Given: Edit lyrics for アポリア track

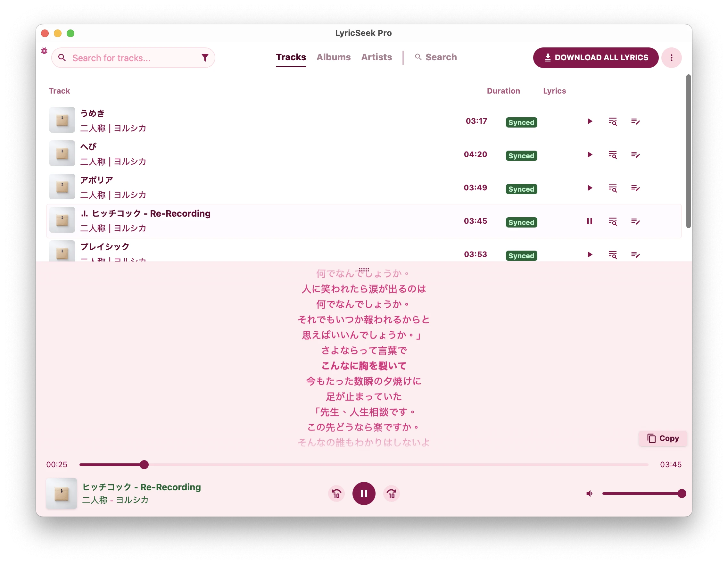Looking at the screenshot, I should coord(635,188).
